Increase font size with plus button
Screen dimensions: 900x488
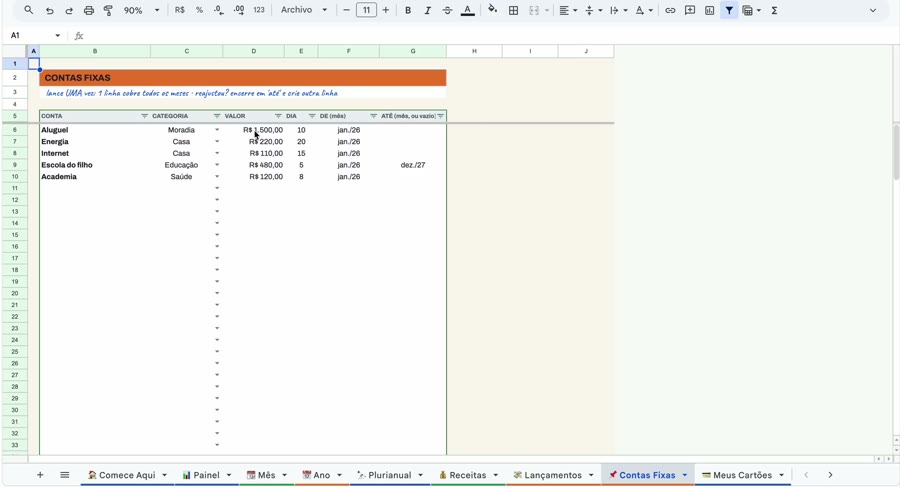tap(386, 10)
